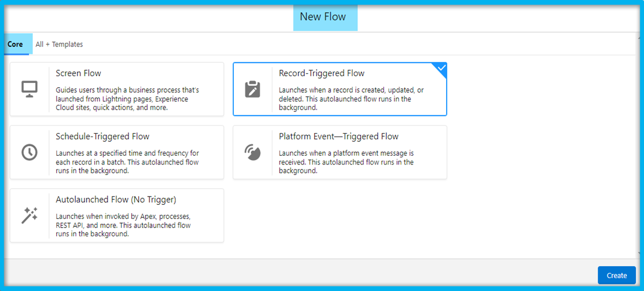644x291 pixels.
Task: Select the Screen Flow title
Action: tap(78, 73)
